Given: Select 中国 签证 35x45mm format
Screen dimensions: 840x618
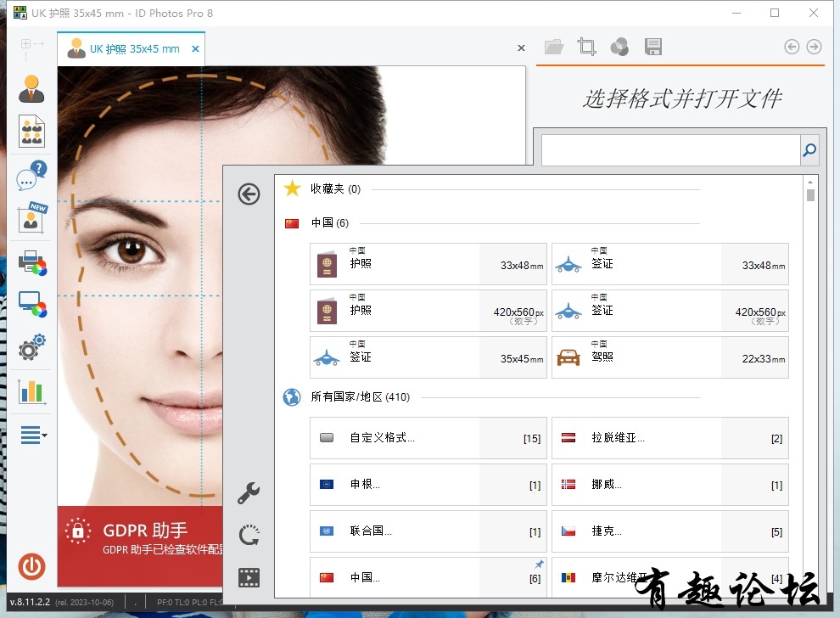Looking at the screenshot, I should click(428, 357).
